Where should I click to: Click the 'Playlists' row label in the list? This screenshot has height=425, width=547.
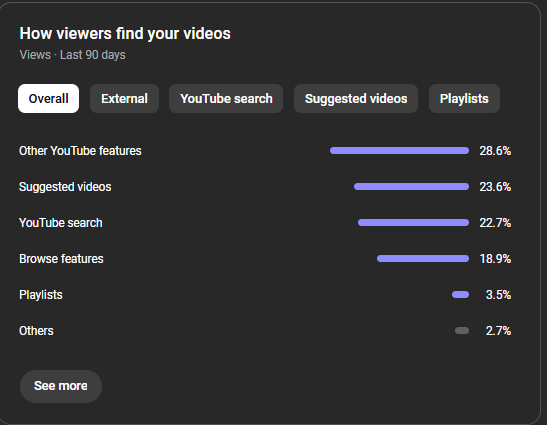(41, 295)
